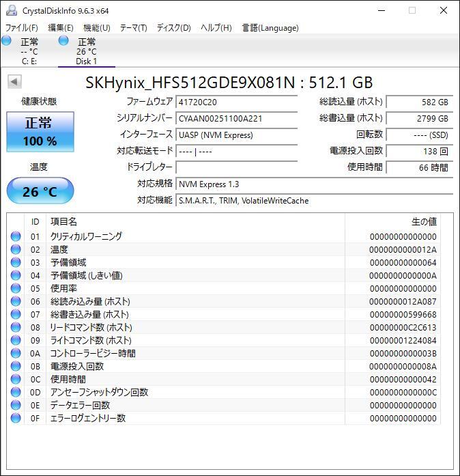460x476 pixels.
Task: Click the firmware field 41720C20
Action: point(236,102)
